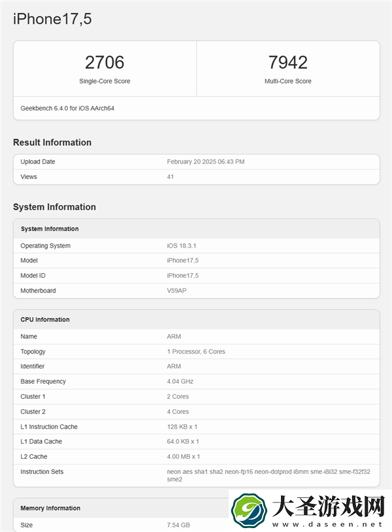Click the iPhone17,5 page title

[x=52, y=19]
